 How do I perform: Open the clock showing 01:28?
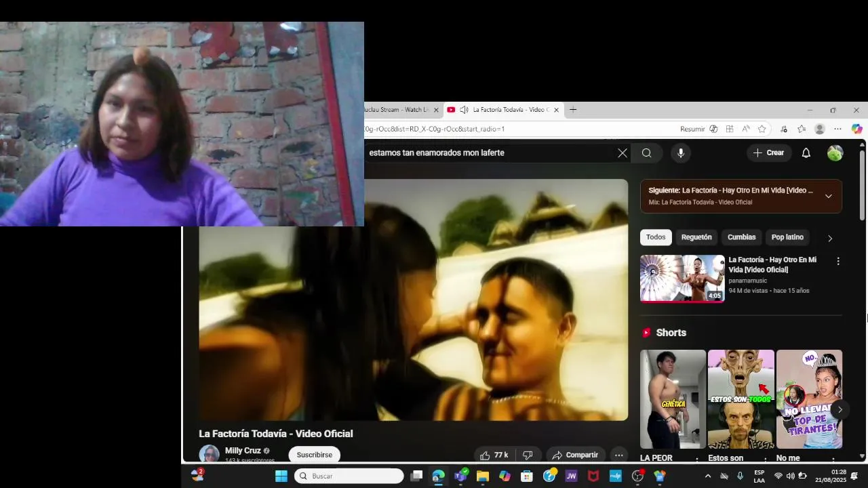click(x=831, y=476)
